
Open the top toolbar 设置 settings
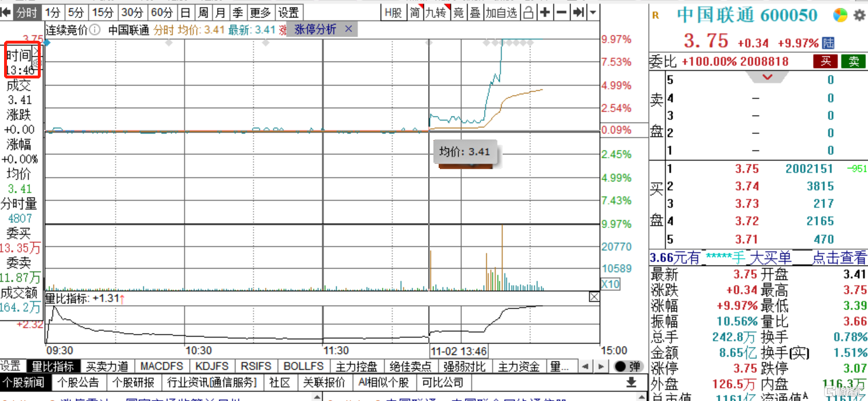pos(288,12)
